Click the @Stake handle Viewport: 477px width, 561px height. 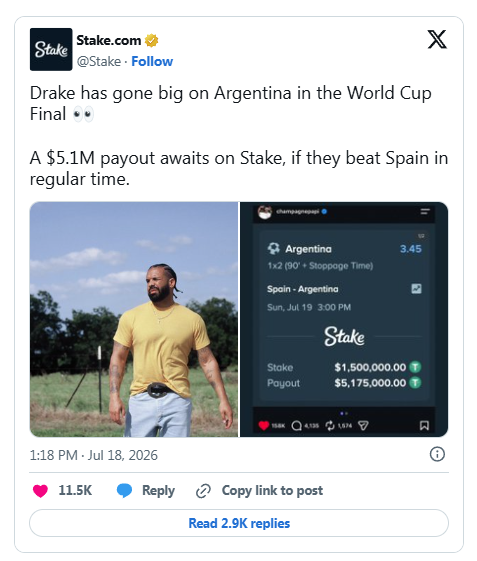coord(99,62)
